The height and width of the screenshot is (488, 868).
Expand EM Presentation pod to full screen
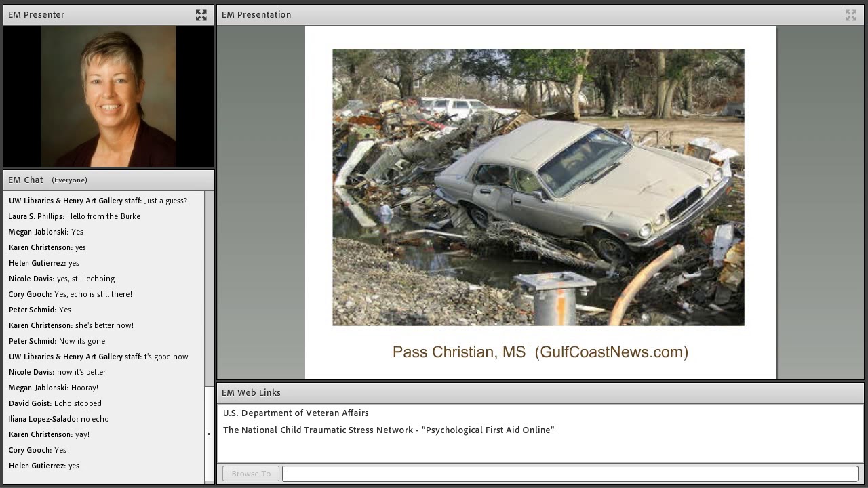[x=851, y=15]
